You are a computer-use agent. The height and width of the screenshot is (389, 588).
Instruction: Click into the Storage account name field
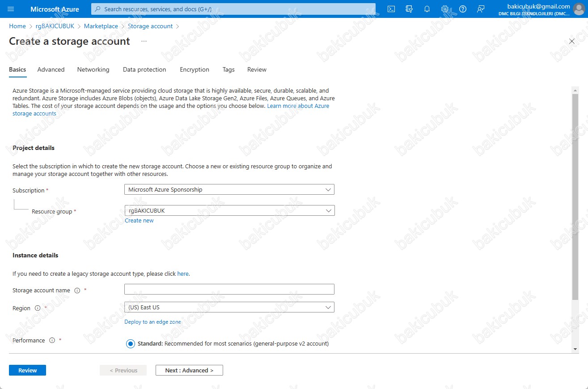tap(229, 289)
